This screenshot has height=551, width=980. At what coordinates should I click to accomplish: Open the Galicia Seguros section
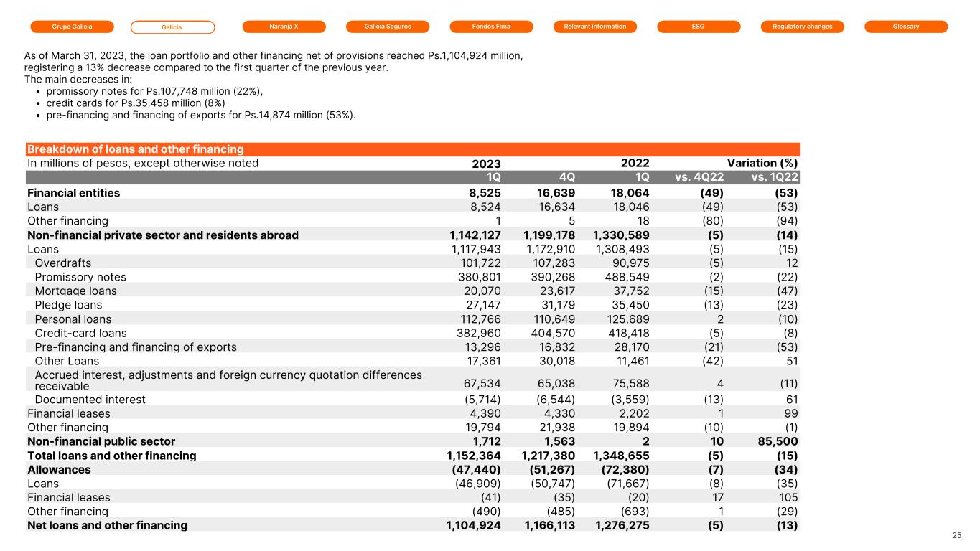[388, 27]
